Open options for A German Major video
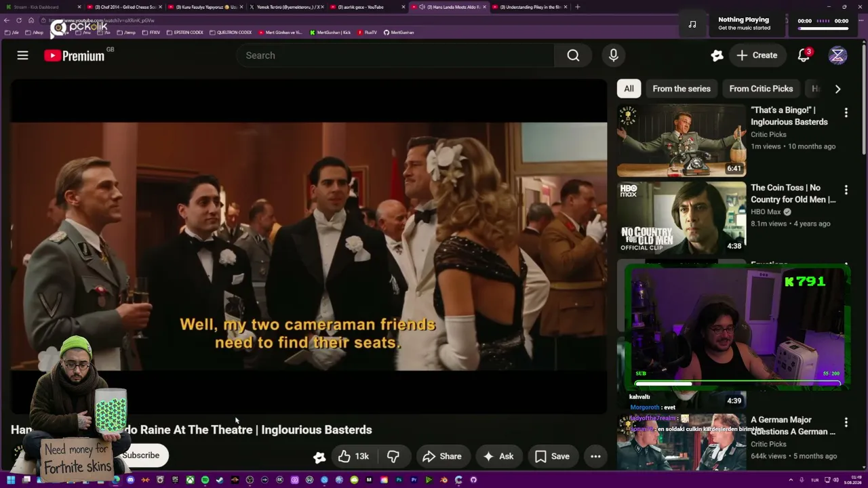This screenshot has width=868, height=488. [x=846, y=422]
